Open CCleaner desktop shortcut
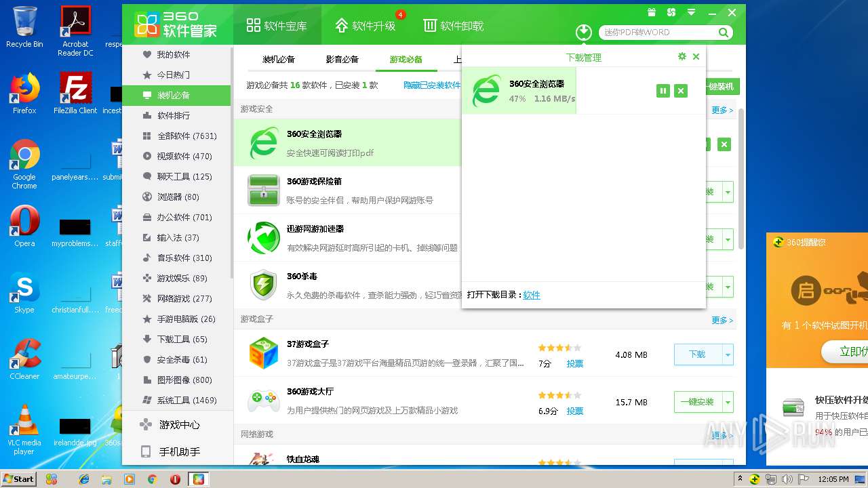This screenshot has width=868, height=488. pos(24,359)
